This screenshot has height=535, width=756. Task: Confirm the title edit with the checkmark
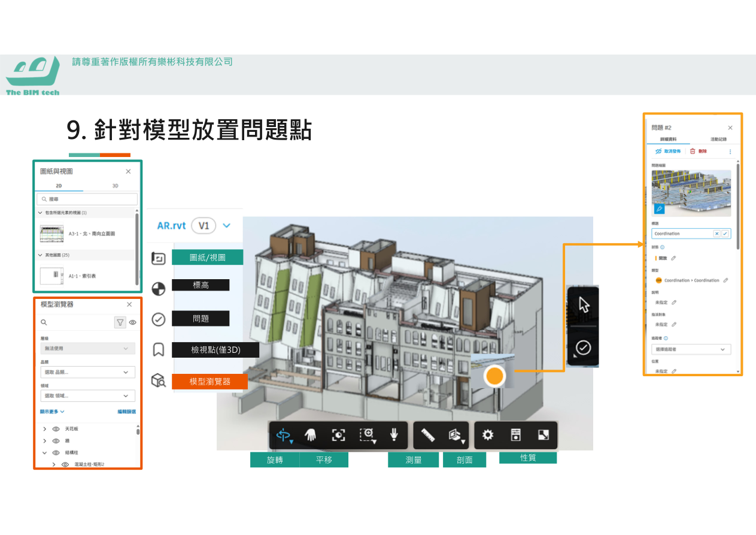[x=725, y=233]
